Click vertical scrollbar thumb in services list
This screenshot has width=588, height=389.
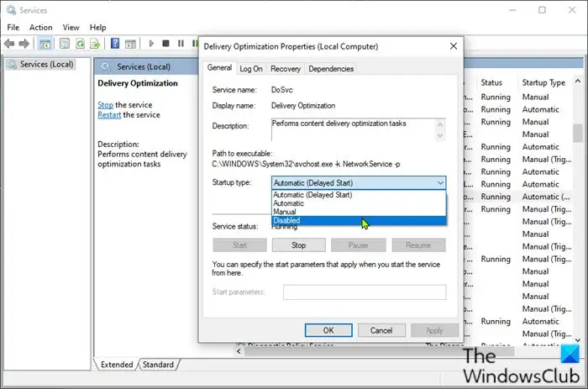[578, 133]
